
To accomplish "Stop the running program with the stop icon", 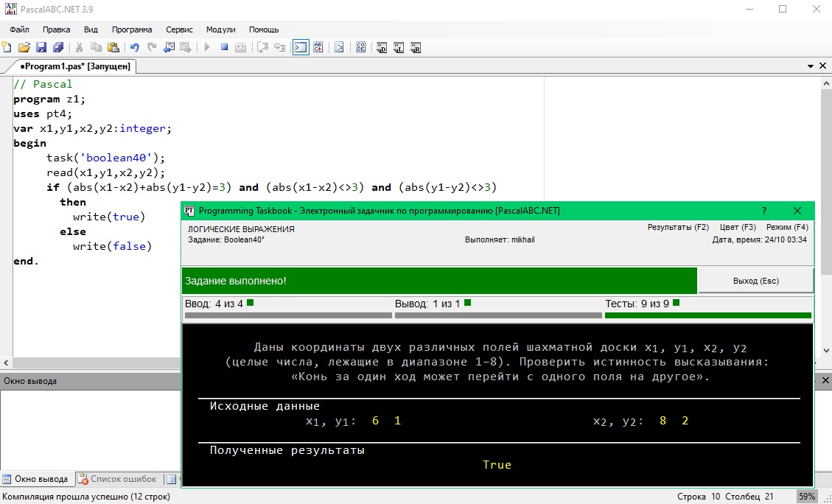I will coord(224,48).
